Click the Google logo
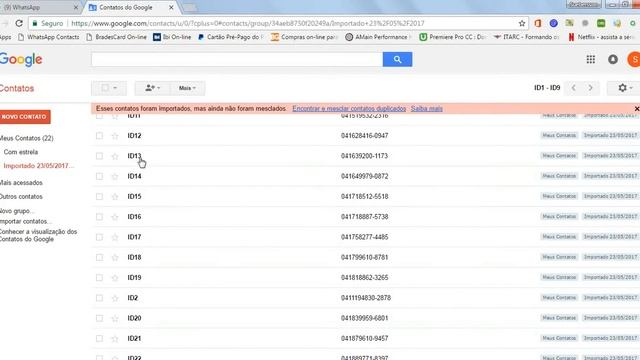 point(21,60)
